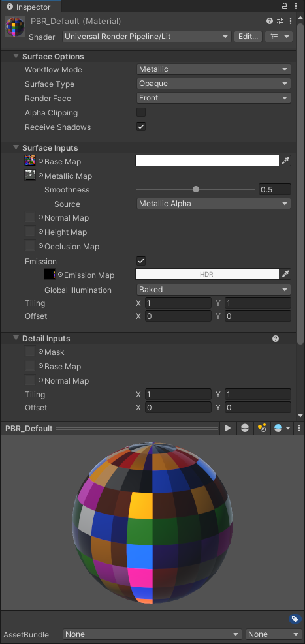Collapse the Surface Inputs section
The image size is (305, 644).
coord(16,148)
